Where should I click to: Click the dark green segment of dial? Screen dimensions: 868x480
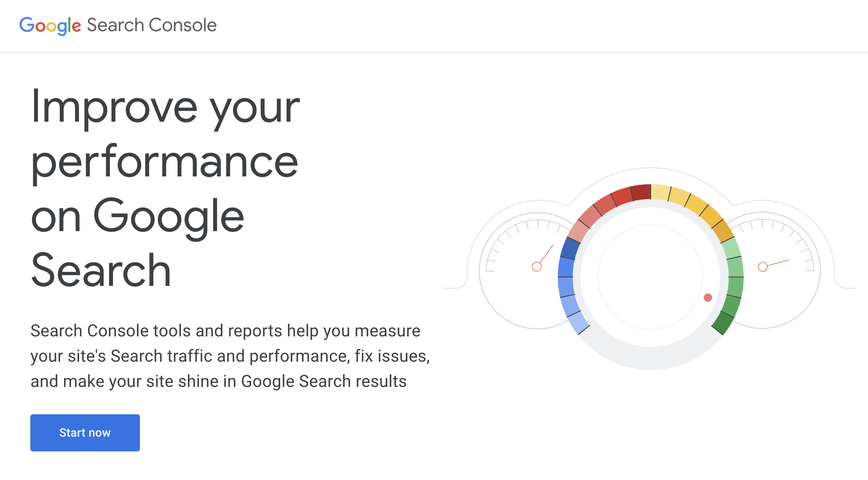[x=722, y=322]
